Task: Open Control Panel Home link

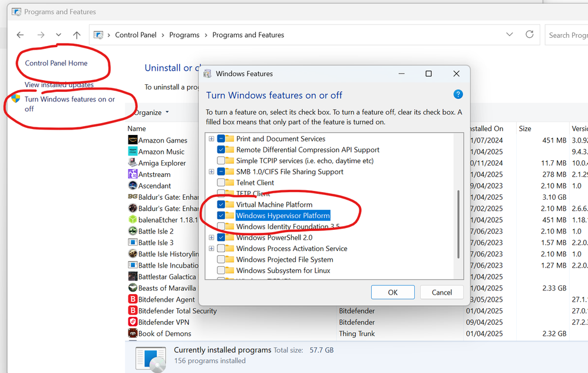Action: pos(56,63)
